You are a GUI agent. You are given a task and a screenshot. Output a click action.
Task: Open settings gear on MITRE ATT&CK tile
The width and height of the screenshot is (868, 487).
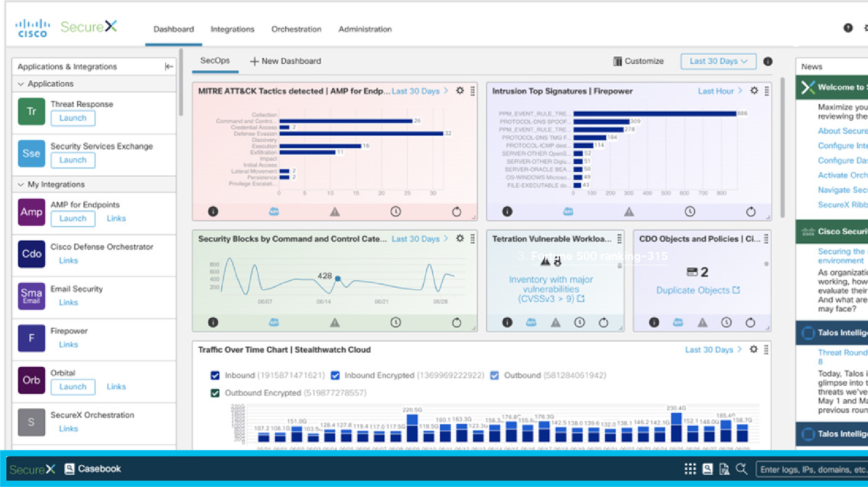pos(460,91)
